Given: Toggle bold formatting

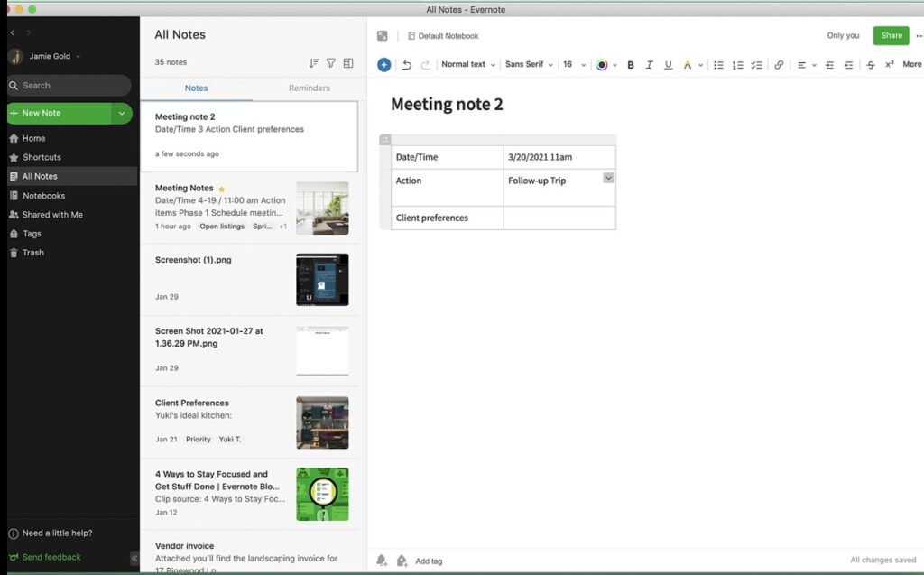Looking at the screenshot, I should point(631,65).
